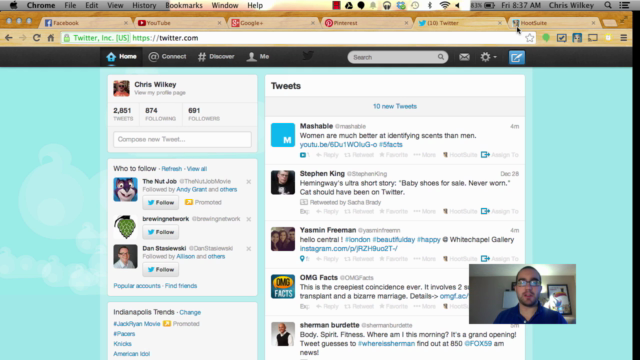Refresh the Who to follow list
Screen dimensions: 640x360
(x=171, y=169)
